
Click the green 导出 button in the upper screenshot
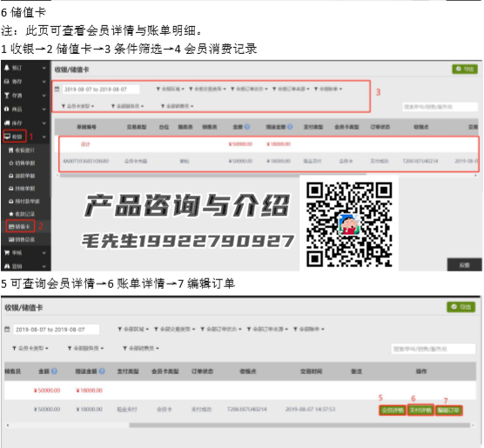point(465,69)
